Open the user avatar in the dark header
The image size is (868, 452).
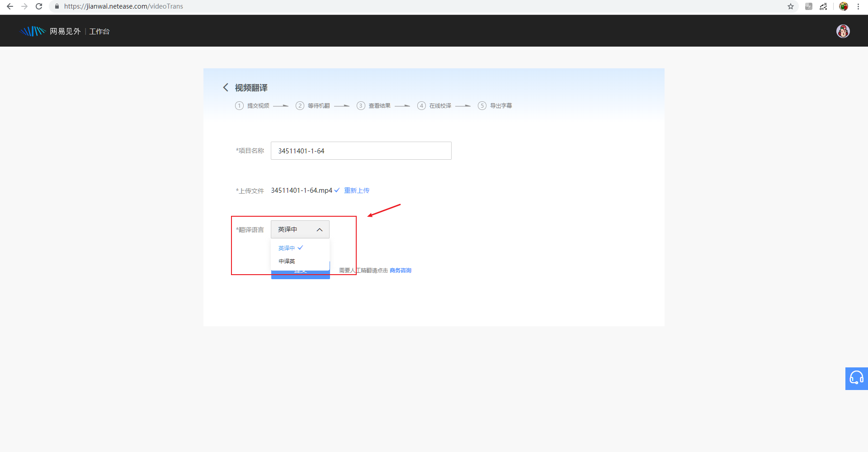tap(843, 31)
